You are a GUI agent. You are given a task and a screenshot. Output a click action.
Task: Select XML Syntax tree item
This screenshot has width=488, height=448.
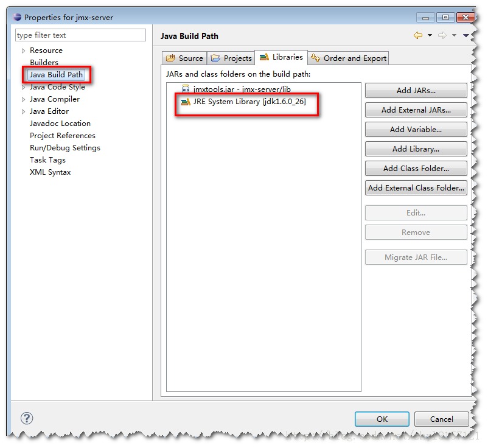click(50, 172)
